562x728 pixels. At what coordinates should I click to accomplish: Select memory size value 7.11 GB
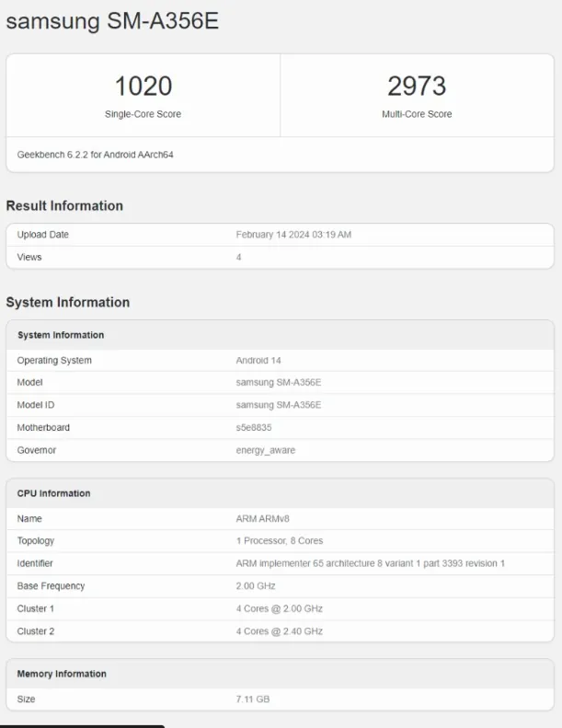(252, 699)
